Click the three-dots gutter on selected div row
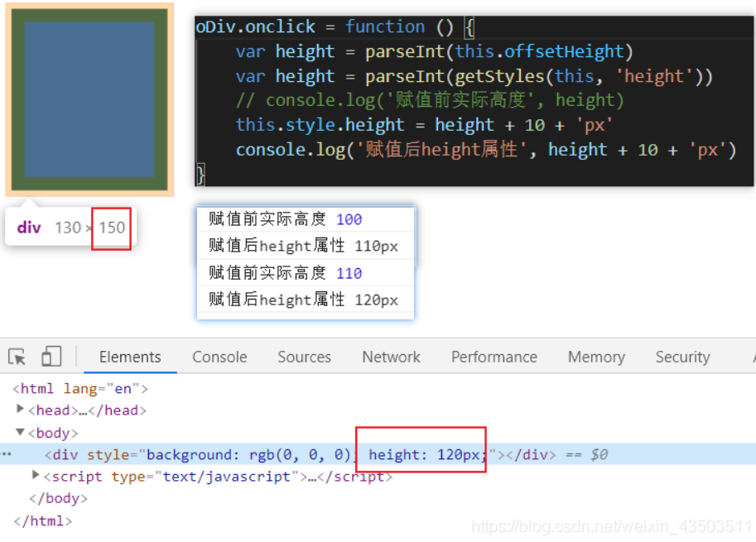756x542 pixels. [x=7, y=453]
